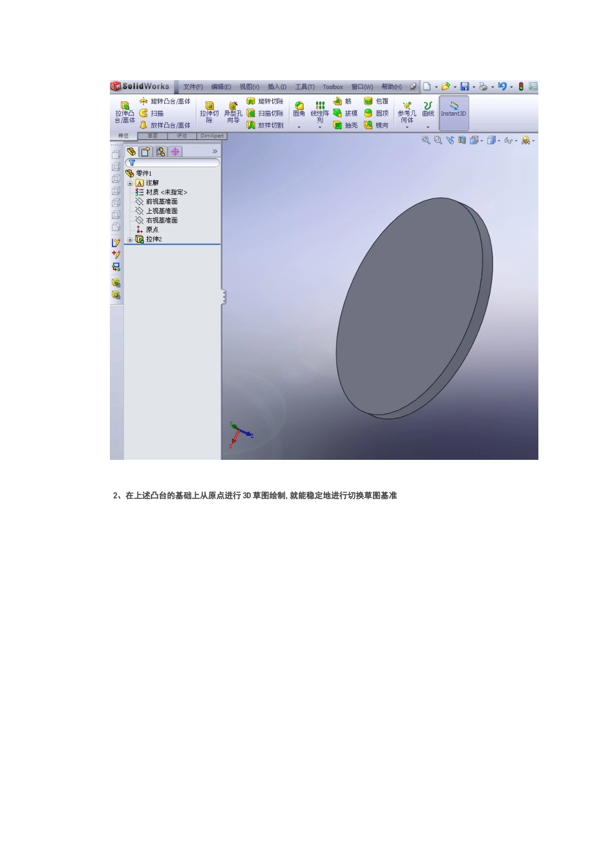614x868 pixels.
Task: Click the 曲线 curves tool
Action: click(x=428, y=109)
